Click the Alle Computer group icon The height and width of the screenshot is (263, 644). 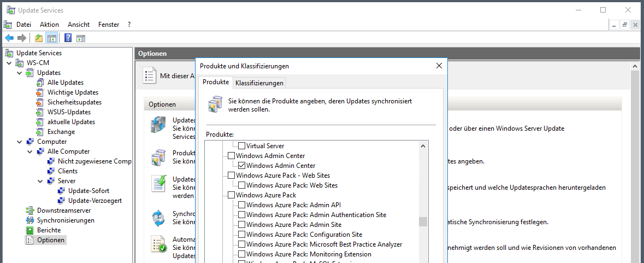point(40,151)
